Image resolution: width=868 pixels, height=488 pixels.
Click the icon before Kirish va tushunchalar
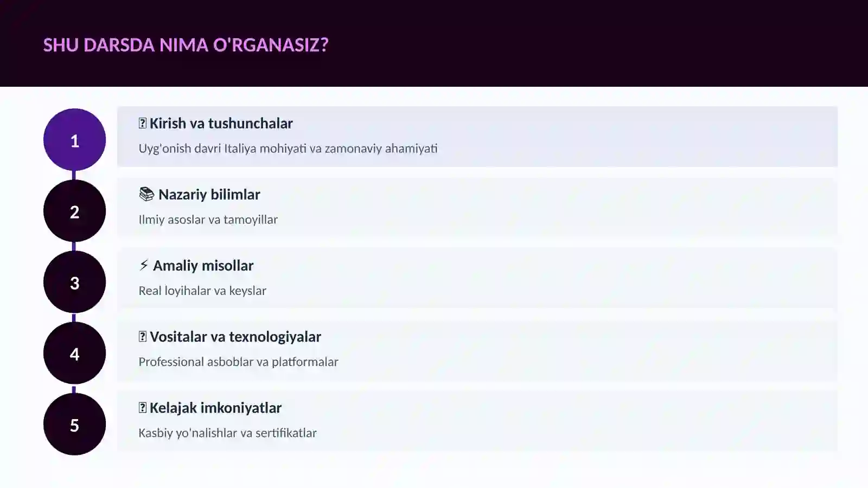click(143, 123)
